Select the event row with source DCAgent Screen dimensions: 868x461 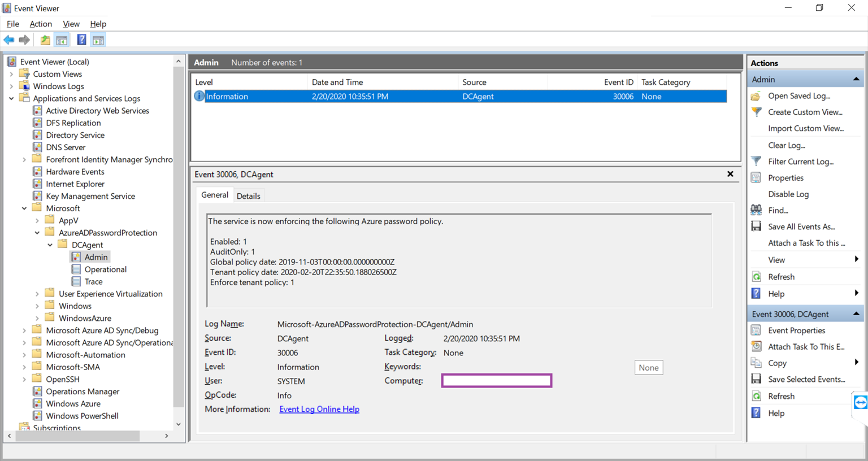[460, 97]
